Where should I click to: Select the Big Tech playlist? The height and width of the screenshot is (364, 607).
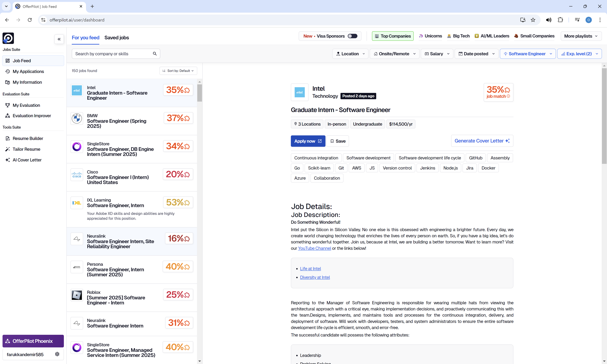coord(458,36)
